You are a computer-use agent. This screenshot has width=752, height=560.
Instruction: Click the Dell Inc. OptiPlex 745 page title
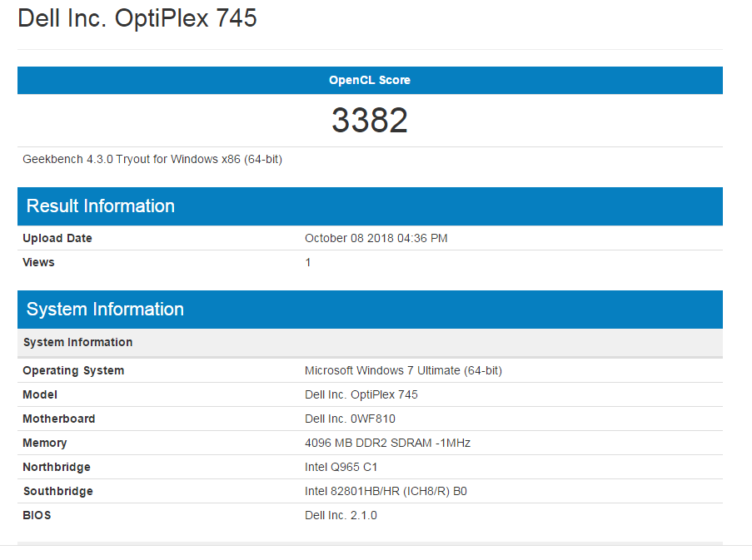(x=137, y=19)
